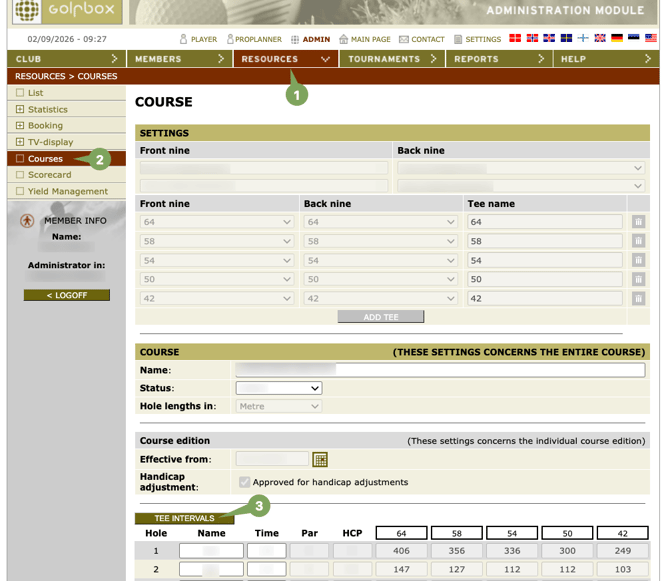
Task: Select the Scorecard sidebar item
Action: 66,175
